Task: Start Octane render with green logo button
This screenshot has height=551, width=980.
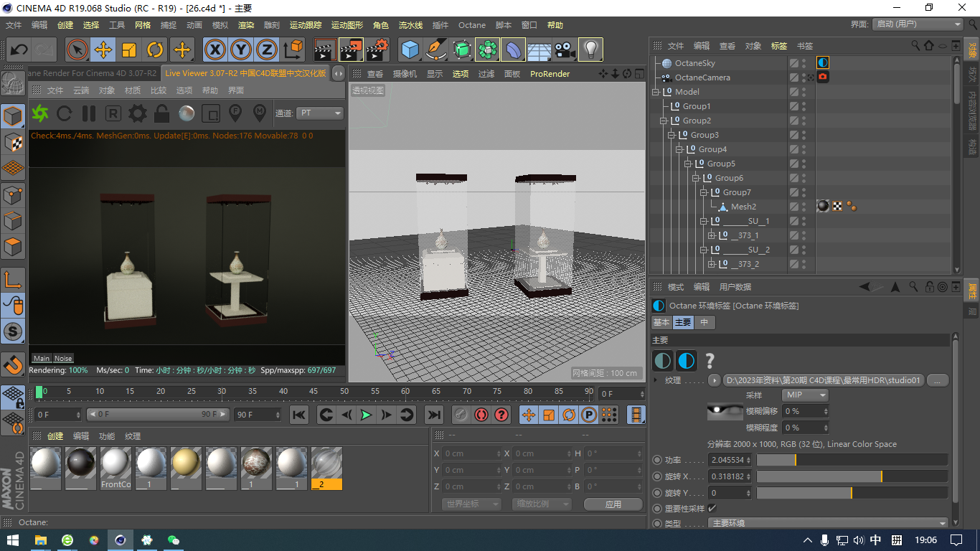Action: tap(40, 113)
